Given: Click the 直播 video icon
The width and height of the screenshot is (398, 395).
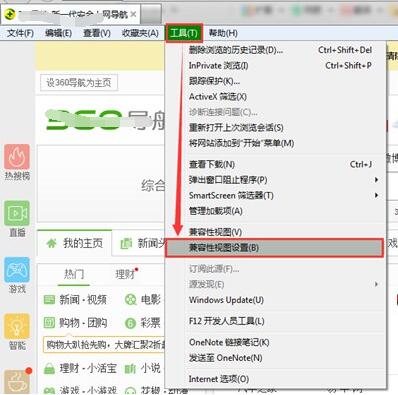Looking at the screenshot, I should click(17, 213).
